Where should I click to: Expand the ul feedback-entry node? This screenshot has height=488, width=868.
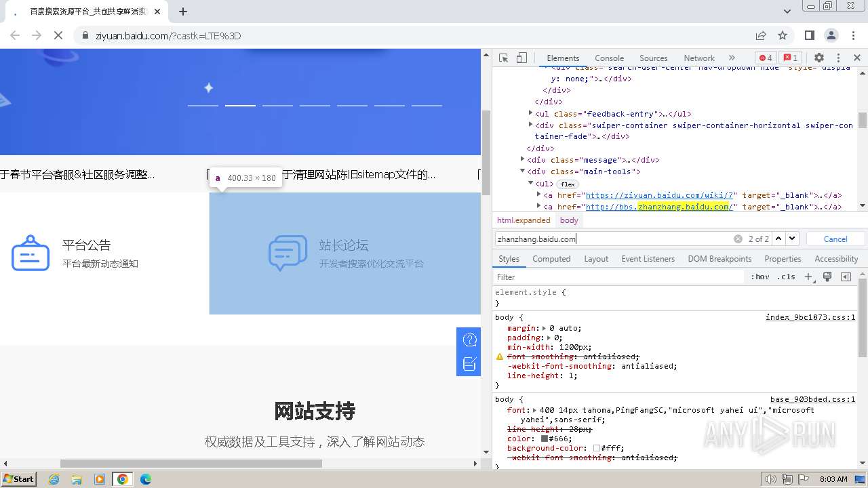531,113
